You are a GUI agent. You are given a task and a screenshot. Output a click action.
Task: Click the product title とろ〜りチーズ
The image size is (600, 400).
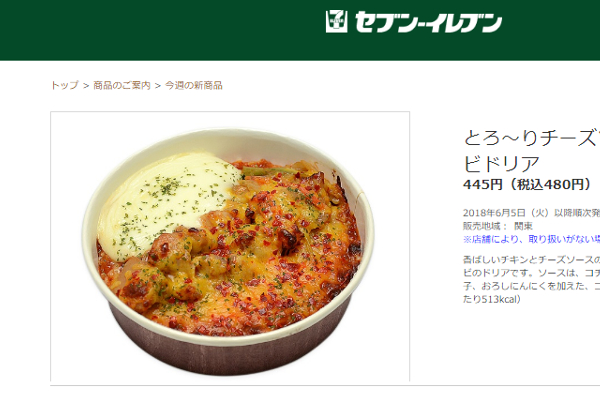click(532, 138)
